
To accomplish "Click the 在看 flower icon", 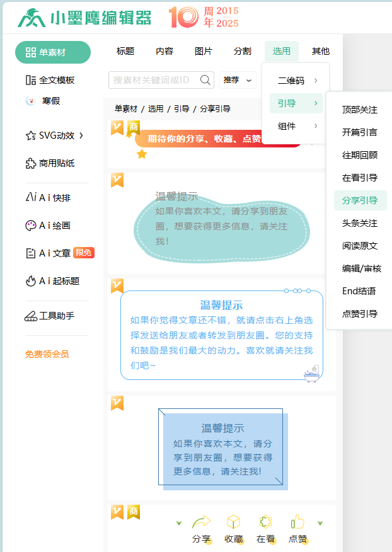I will [265, 522].
